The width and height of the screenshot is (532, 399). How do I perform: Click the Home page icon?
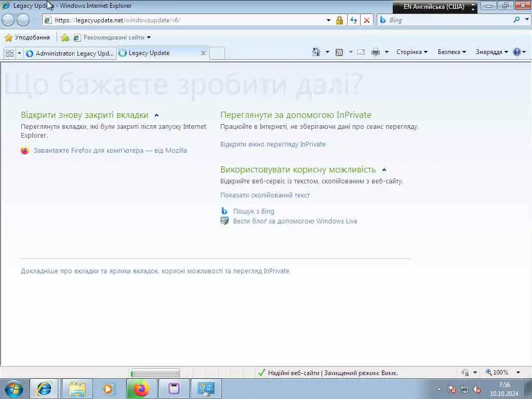point(316,52)
